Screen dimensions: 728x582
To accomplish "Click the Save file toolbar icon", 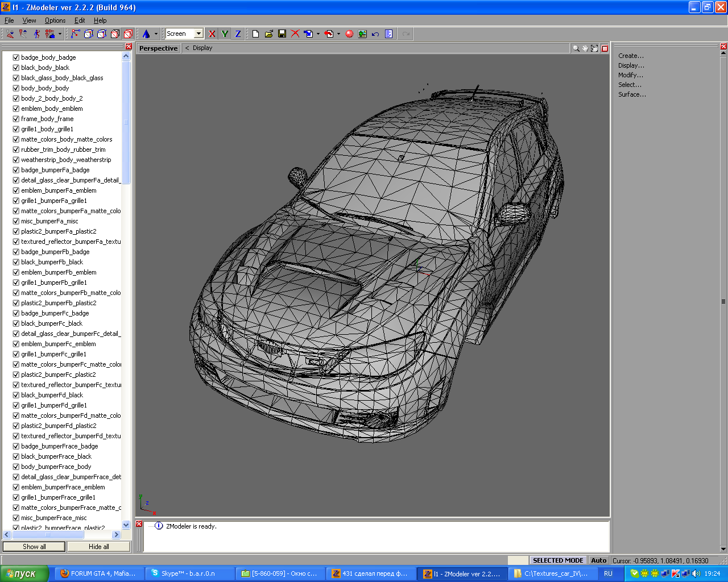I will tap(282, 34).
